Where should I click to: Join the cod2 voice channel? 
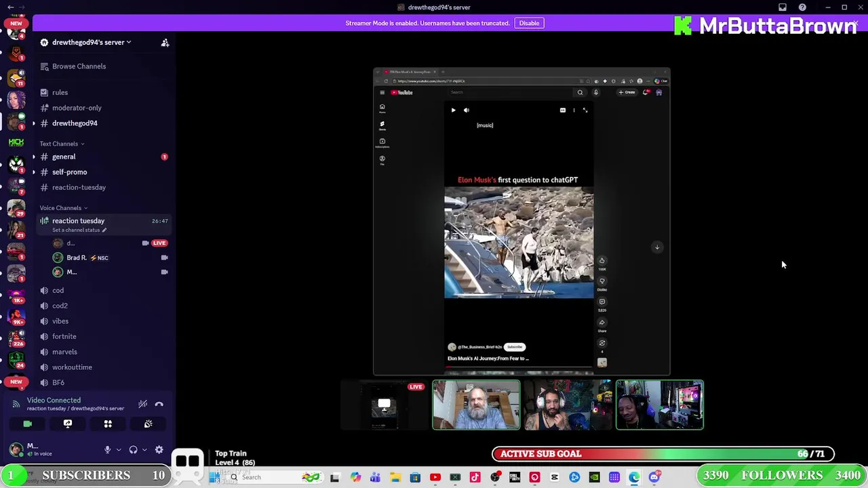coord(103,306)
